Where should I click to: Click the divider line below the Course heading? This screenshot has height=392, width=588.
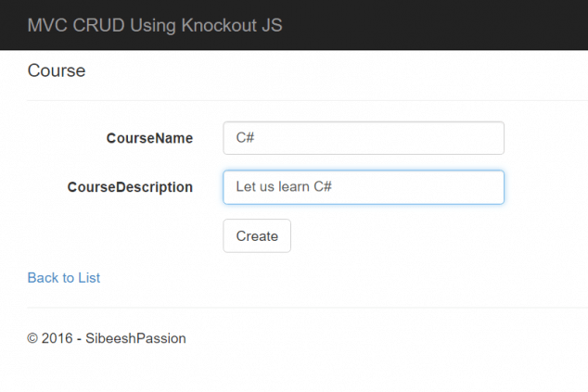click(x=306, y=100)
